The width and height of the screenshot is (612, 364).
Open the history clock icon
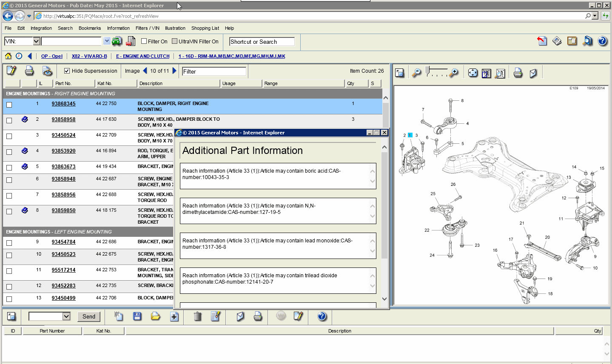(x=19, y=56)
